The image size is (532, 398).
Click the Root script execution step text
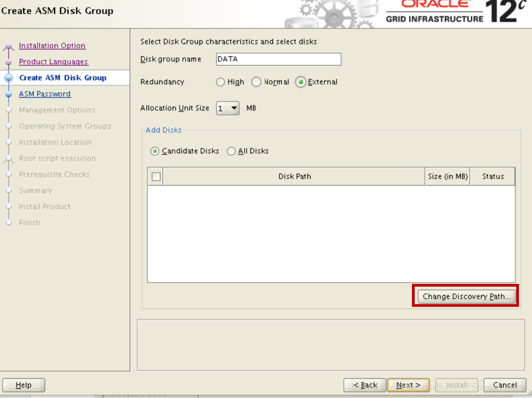pos(57,158)
